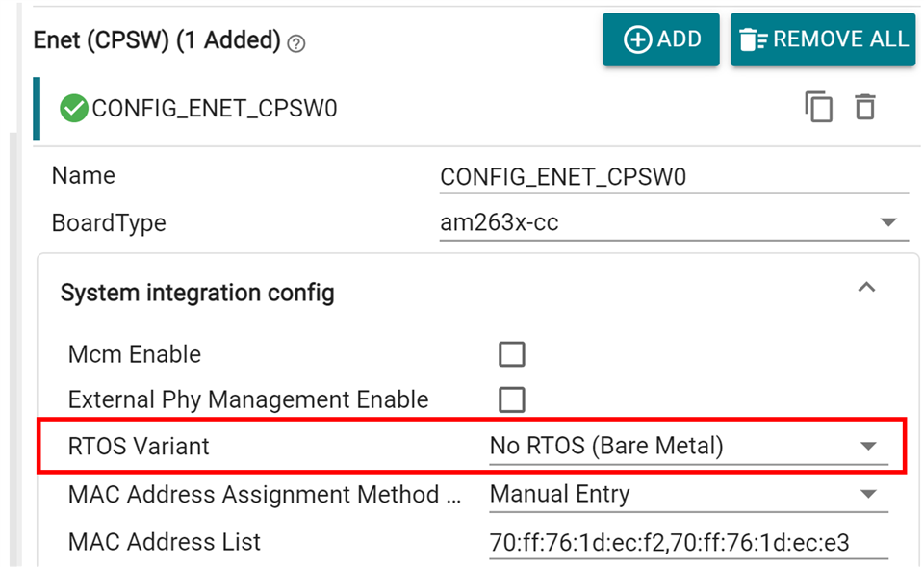The image size is (924, 567).
Task: Click the Name input field
Action: tap(674, 177)
